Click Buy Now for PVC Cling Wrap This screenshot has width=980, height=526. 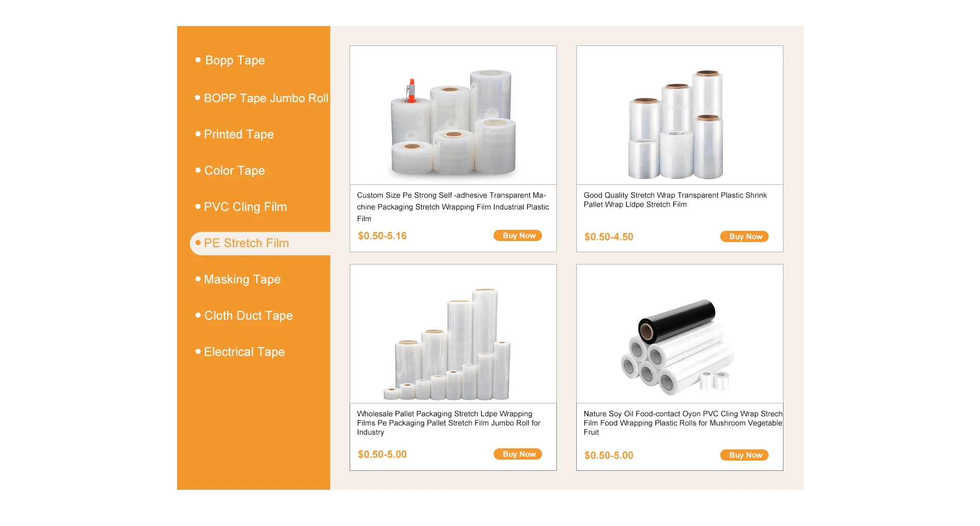[744, 455]
